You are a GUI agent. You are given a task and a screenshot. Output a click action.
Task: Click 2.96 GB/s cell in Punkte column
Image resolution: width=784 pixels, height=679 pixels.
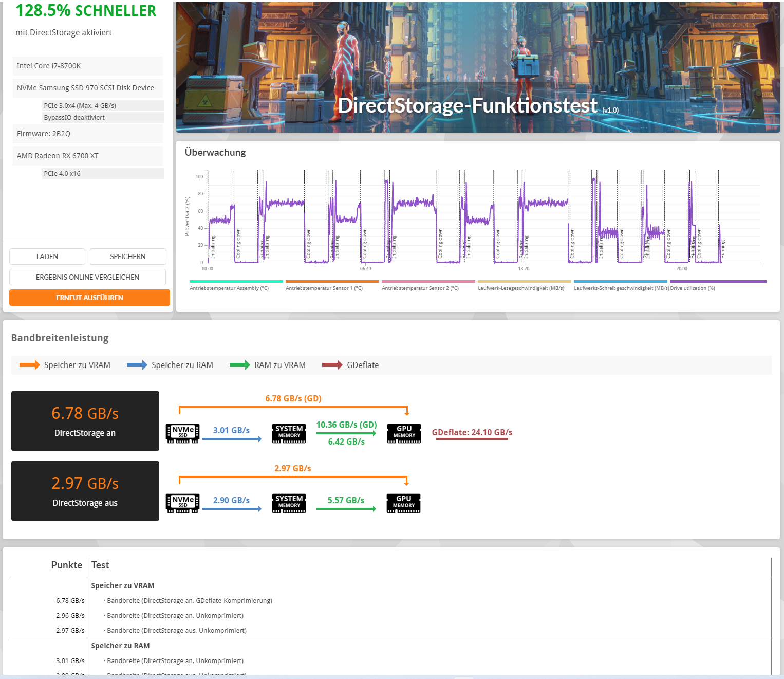tap(70, 615)
